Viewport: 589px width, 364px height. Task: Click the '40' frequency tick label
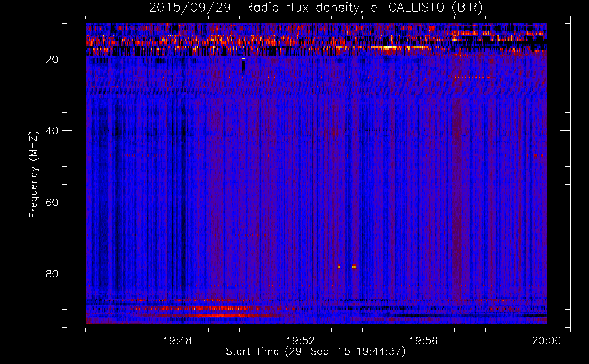tap(52, 131)
